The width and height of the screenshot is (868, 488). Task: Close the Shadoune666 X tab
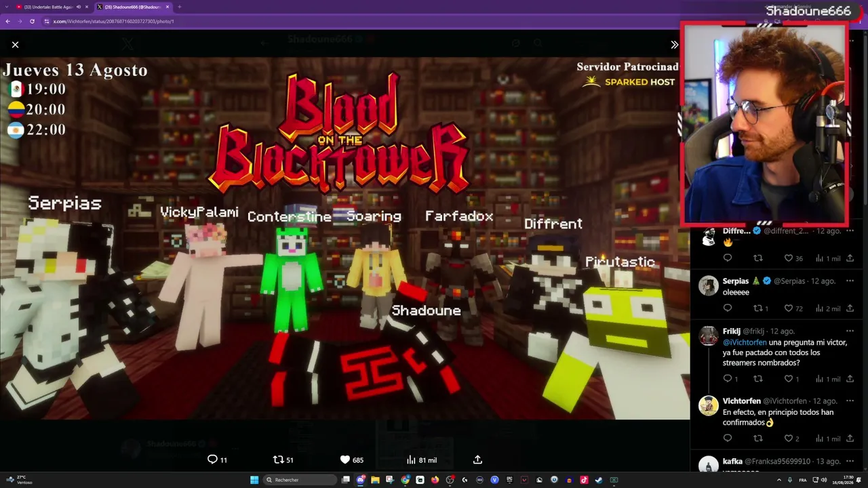pyautogui.click(x=167, y=7)
